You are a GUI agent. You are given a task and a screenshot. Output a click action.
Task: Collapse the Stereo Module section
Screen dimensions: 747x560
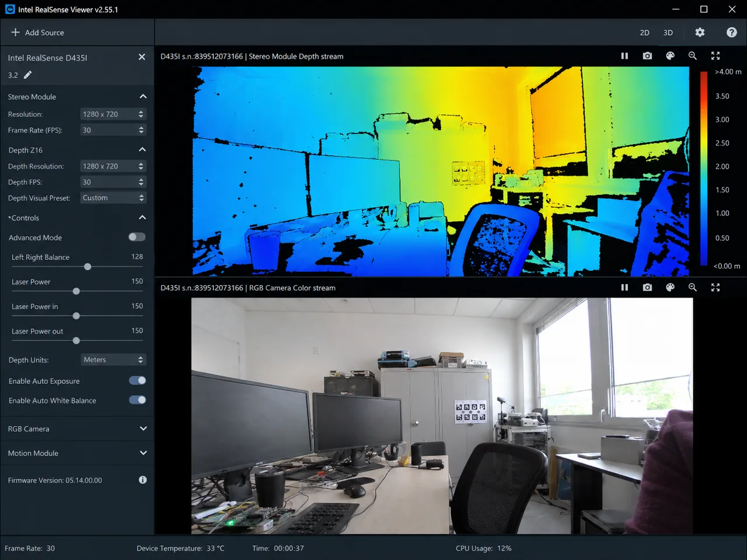(x=143, y=97)
